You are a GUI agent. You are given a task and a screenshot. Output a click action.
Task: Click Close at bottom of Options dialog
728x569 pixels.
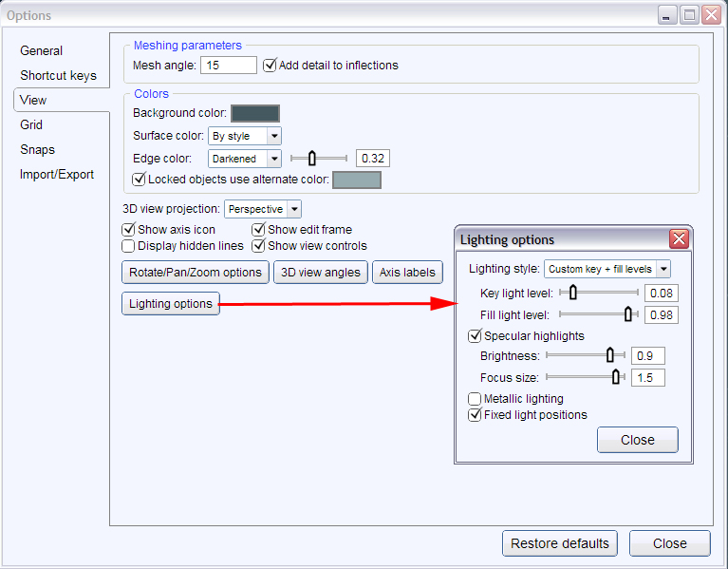(669, 543)
